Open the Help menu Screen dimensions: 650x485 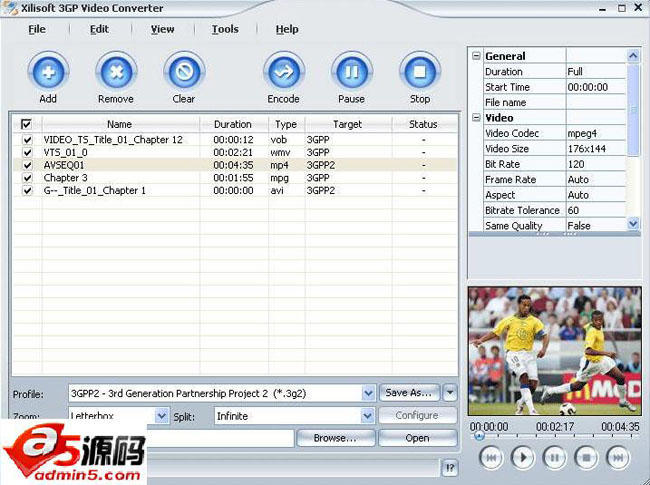click(287, 29)
